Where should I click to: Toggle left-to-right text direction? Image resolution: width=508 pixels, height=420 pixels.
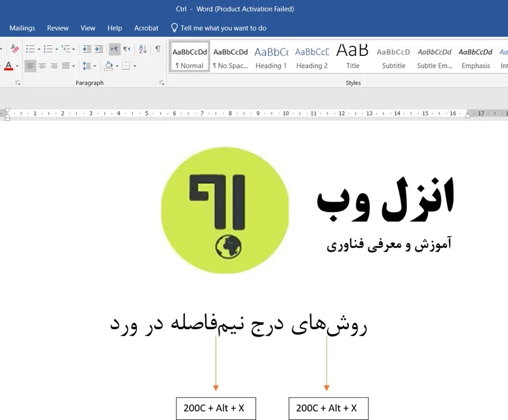click(x=114, y=49)
